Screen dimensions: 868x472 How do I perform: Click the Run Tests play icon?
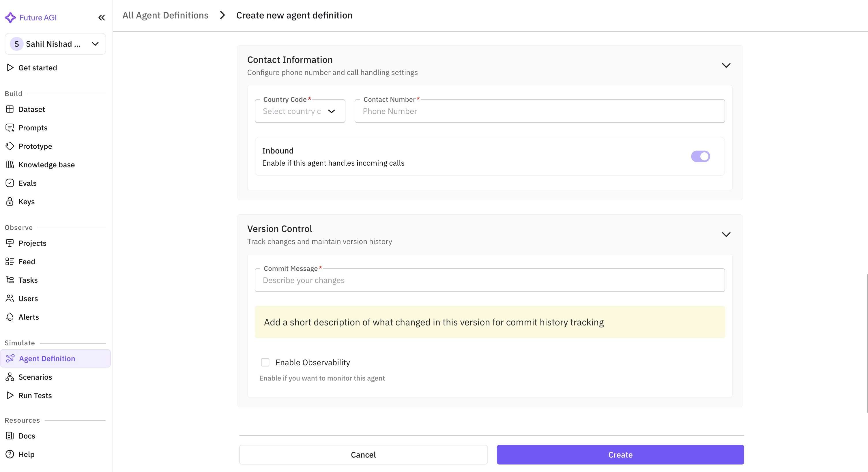[10, 395]
